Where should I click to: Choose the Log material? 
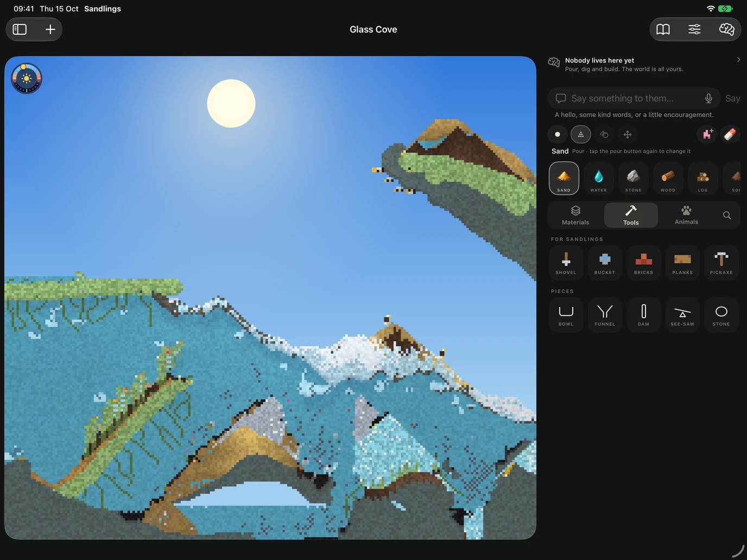pyautogui.click(x=703, y=179)
